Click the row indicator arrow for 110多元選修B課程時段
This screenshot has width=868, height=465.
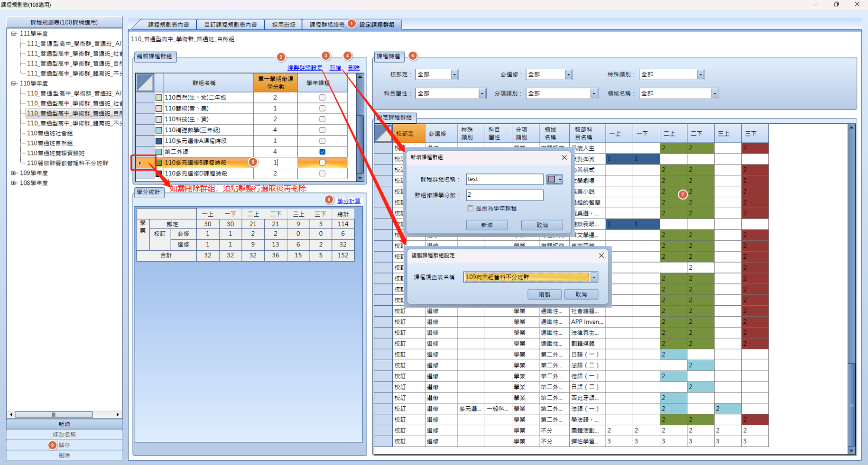tap(140, 163)
